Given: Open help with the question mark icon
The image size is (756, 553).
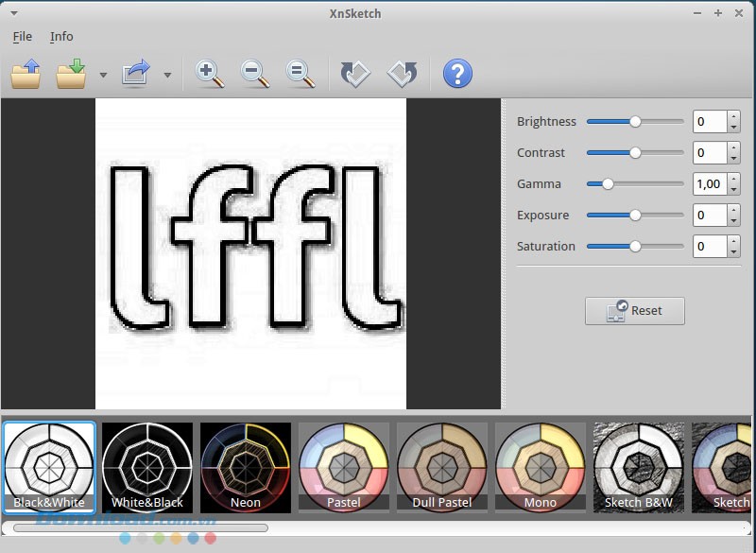Looking at the screenshot, I should [457, 74].
